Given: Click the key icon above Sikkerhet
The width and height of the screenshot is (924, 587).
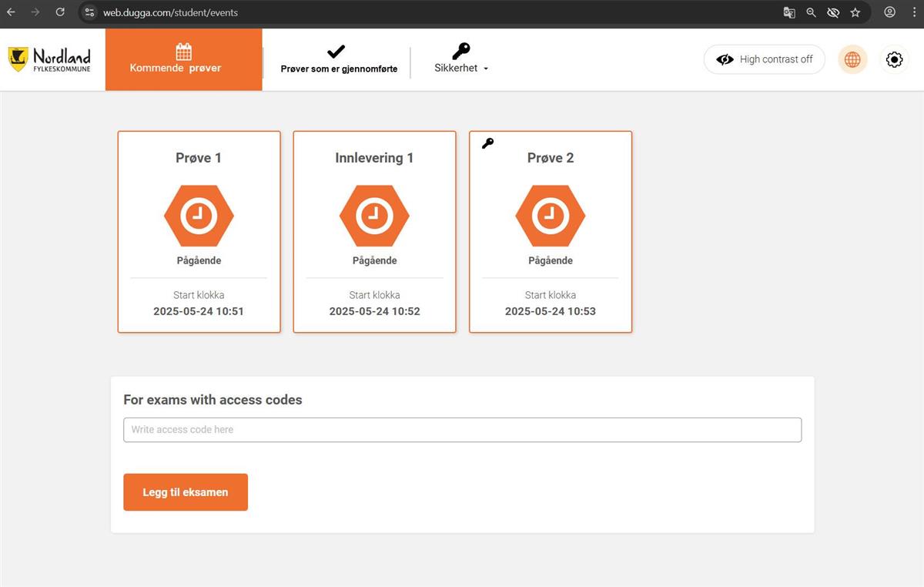Looking at the screenshot, I should point(460,51).
